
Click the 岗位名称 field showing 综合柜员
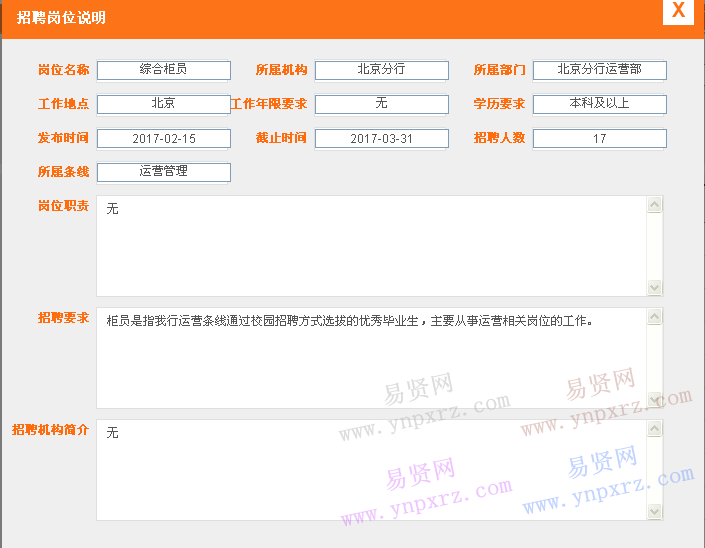pos(164,70)
